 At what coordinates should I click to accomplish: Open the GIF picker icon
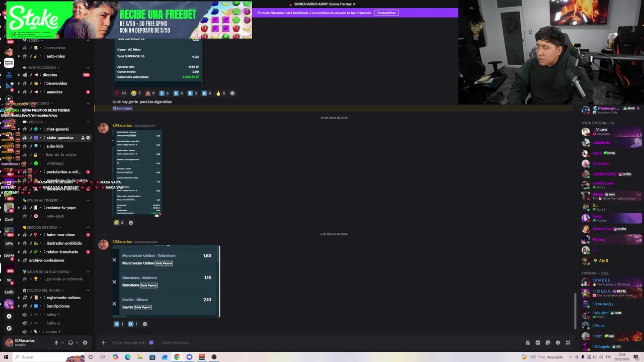pyautogui.click(x=538, y=343)
